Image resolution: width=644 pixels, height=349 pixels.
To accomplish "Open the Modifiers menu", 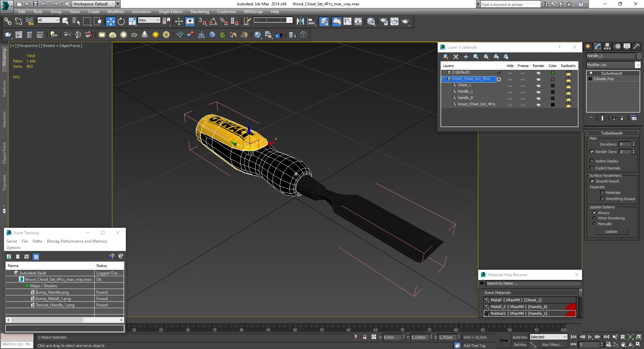I will point(115,11).
